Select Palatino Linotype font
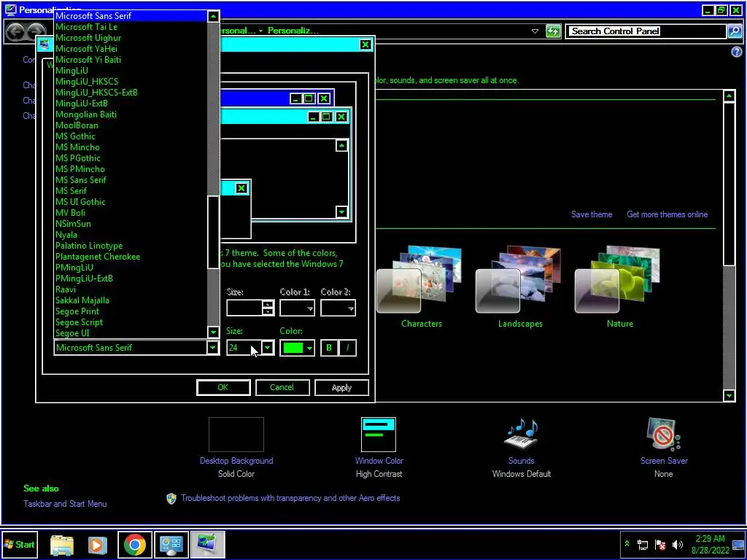 [89, 246]
